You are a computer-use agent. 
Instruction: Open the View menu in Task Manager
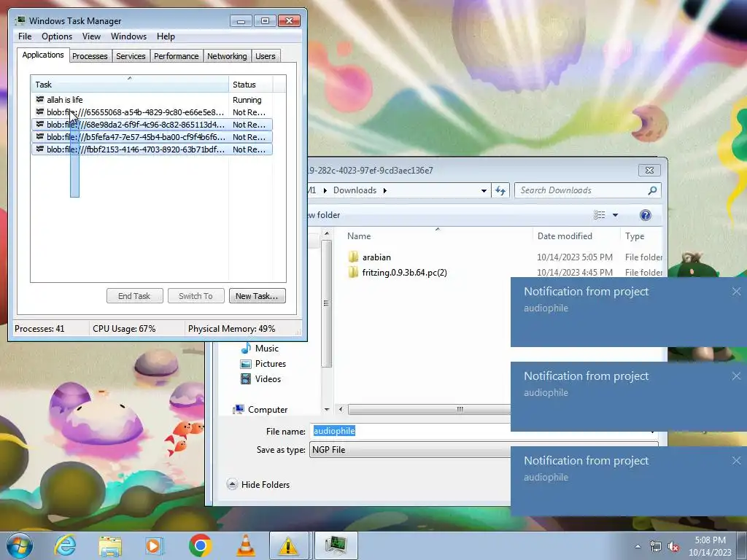pyautogui.click(x=91, y=36)
